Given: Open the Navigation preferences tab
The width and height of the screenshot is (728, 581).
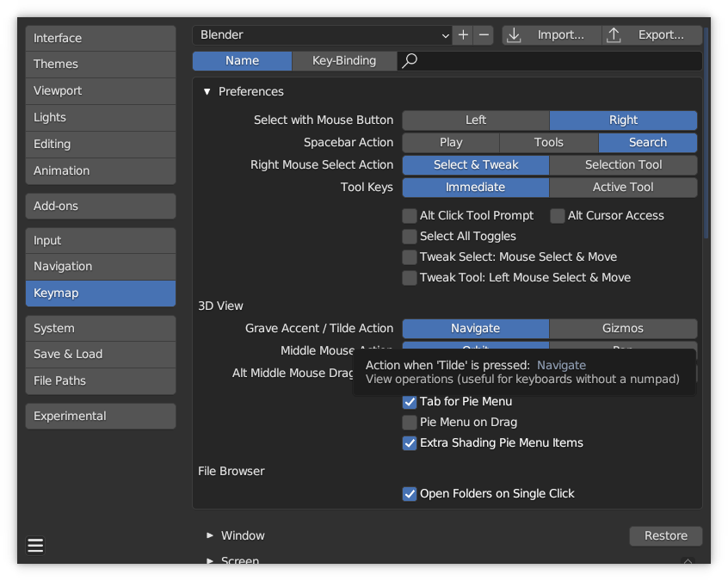Looking at the screenshot, I should [x=101, y=267].
